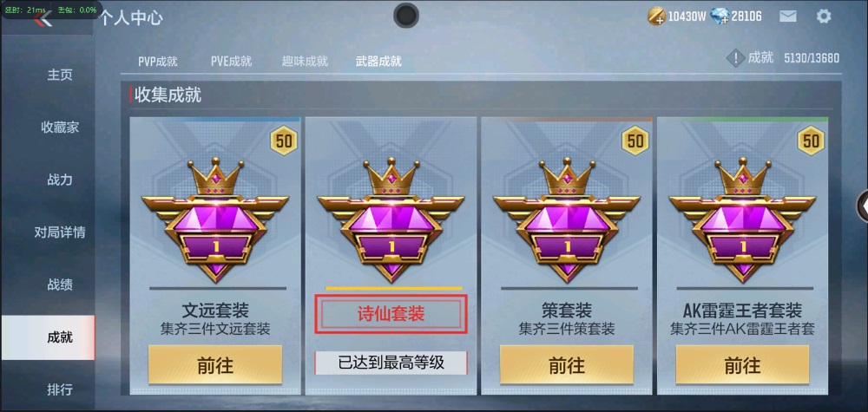
Task: Click 前往 button under 文远套装
Action: (215, 365)
